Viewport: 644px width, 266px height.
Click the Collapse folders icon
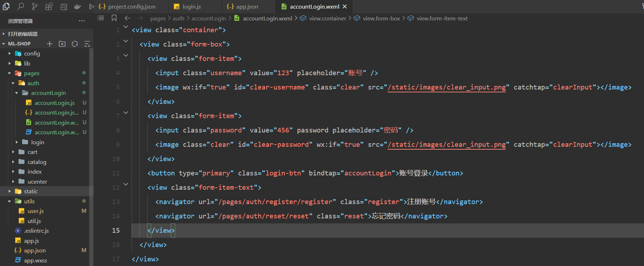pyautogui.click(x=87, y=44)
